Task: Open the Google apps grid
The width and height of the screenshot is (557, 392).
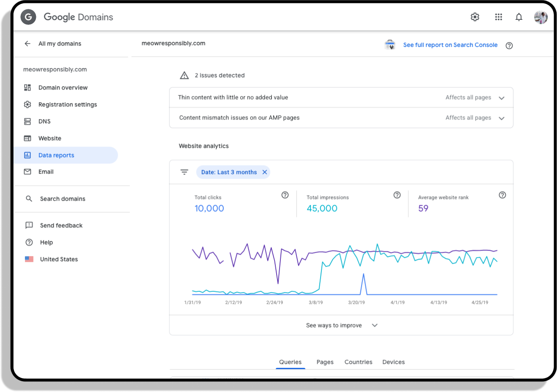Action: (499, 17)
